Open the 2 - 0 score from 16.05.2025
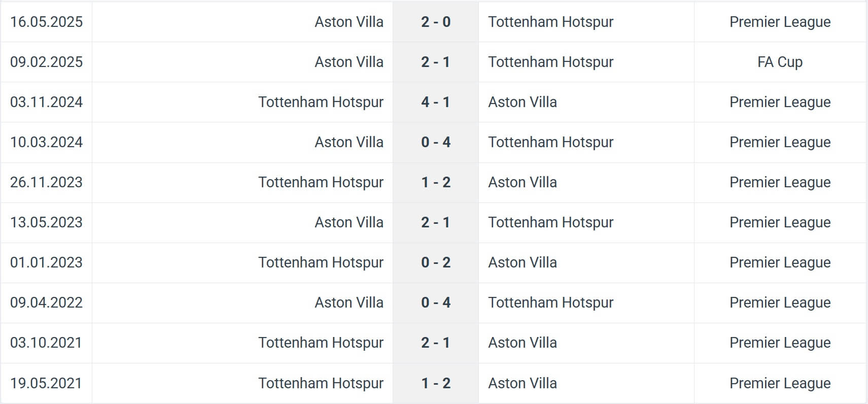The image size is (868, 404). point(436,22)
